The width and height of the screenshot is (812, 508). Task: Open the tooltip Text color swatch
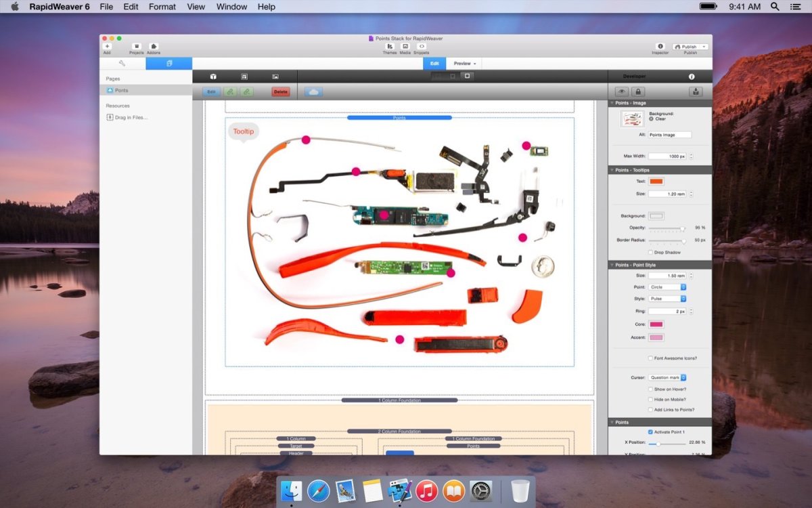tap(656, 182)
